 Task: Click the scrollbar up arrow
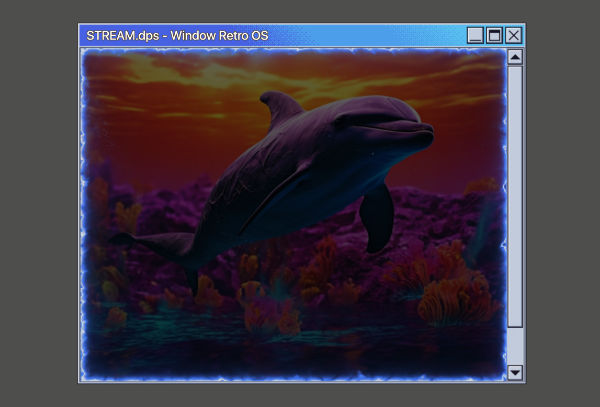[x=515, y=57]
